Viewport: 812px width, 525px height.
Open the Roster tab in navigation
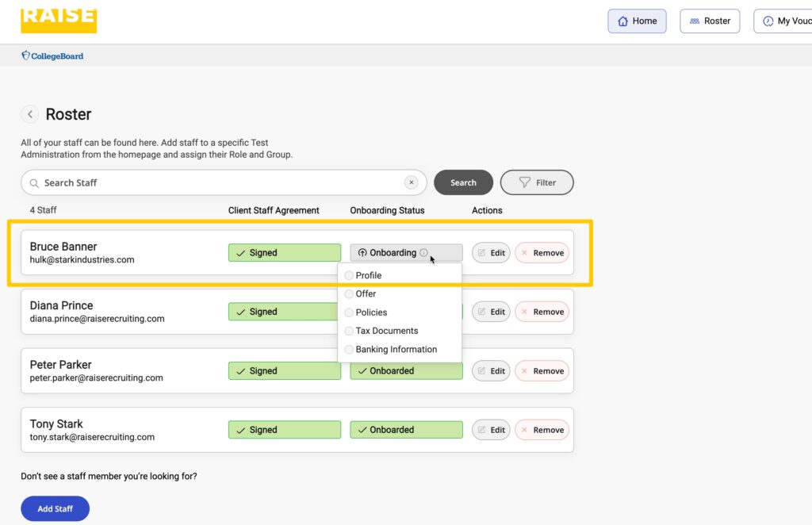point(710,21)
